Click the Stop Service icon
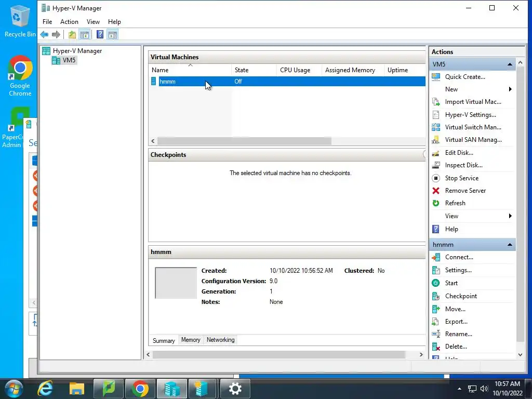The height and width of the screenshot is (399, 532). (x=436, y=178)
